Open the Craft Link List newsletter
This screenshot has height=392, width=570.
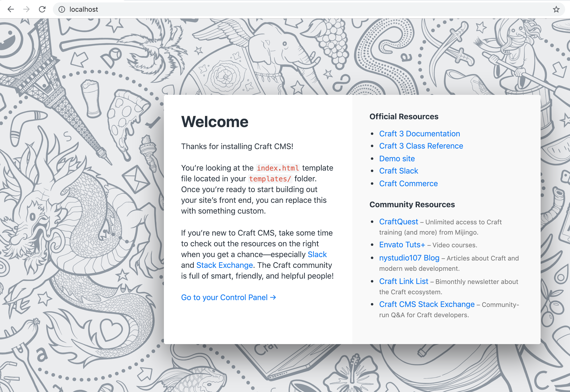(x=404, y=281)
